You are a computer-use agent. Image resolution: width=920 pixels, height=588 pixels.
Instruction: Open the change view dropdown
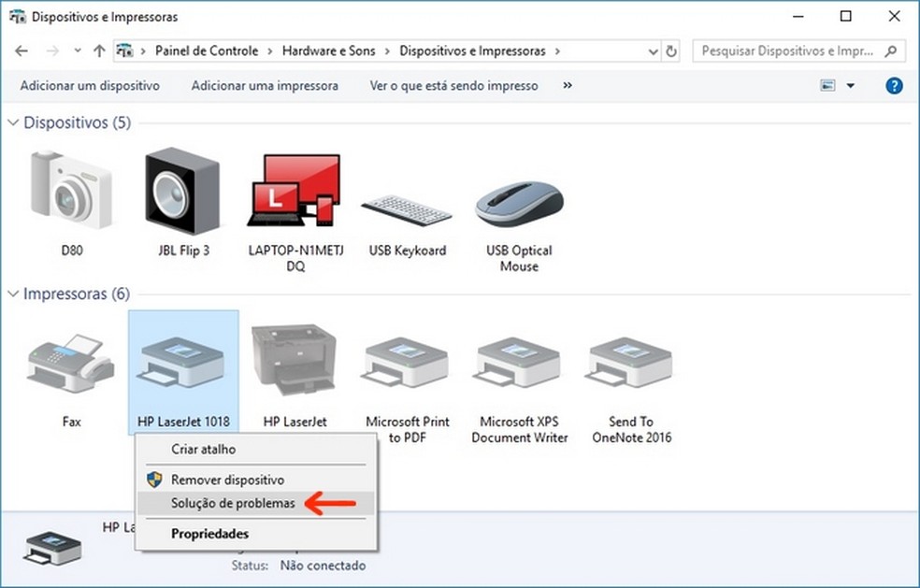tap(851, 85)
